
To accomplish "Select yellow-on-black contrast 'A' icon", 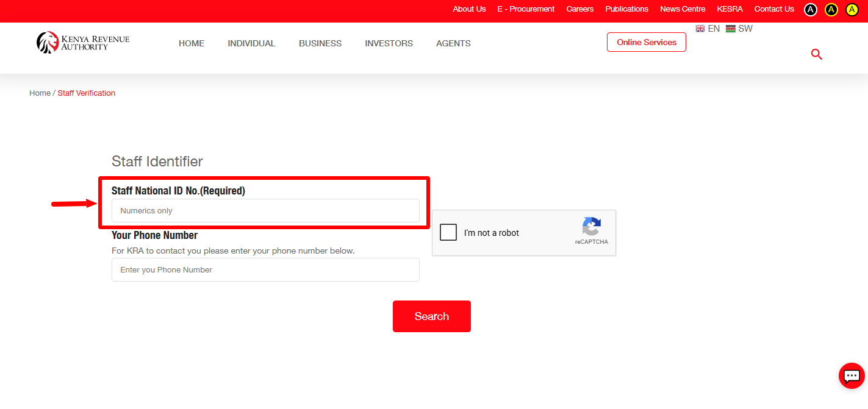I will coord(831,9).
